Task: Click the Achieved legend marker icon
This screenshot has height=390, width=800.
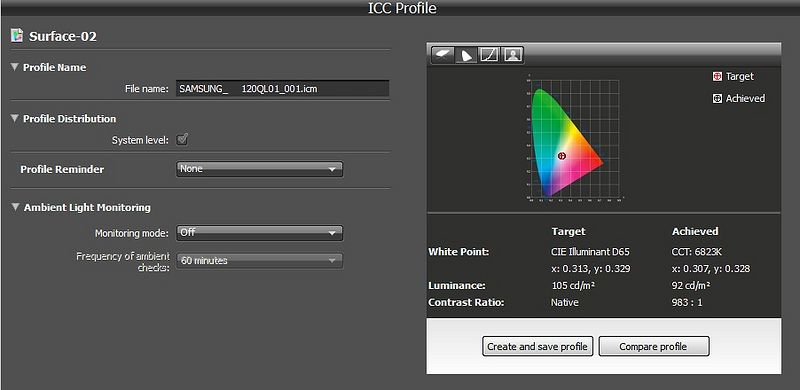Action: pos(717,99)
